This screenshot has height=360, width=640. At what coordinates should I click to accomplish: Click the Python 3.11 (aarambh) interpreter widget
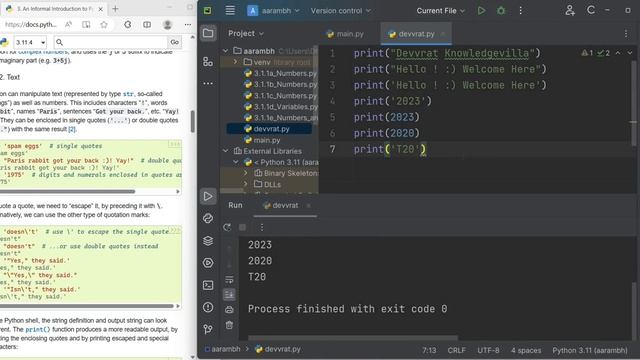(589, 350)
